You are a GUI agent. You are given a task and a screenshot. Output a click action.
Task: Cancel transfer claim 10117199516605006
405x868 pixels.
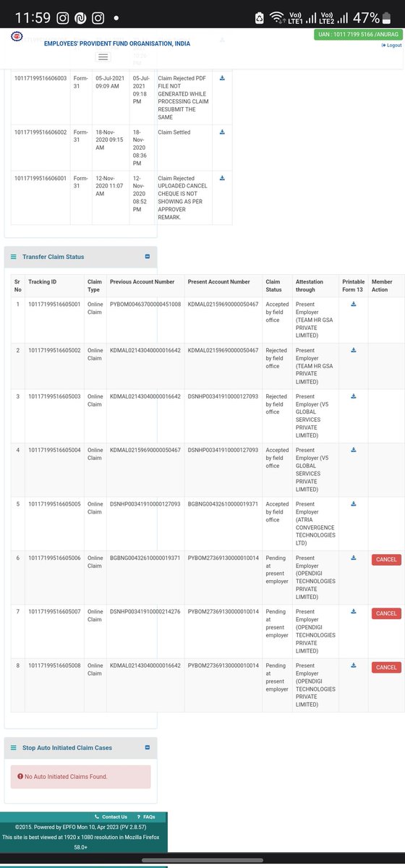pos(386,560)
